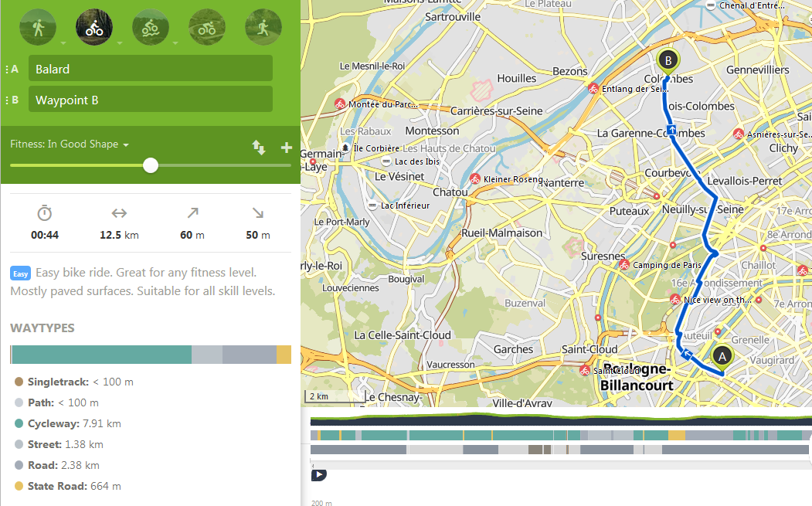Click the fitness level slider handle
This screenshot has height=506, width=812.
point(151,165)
